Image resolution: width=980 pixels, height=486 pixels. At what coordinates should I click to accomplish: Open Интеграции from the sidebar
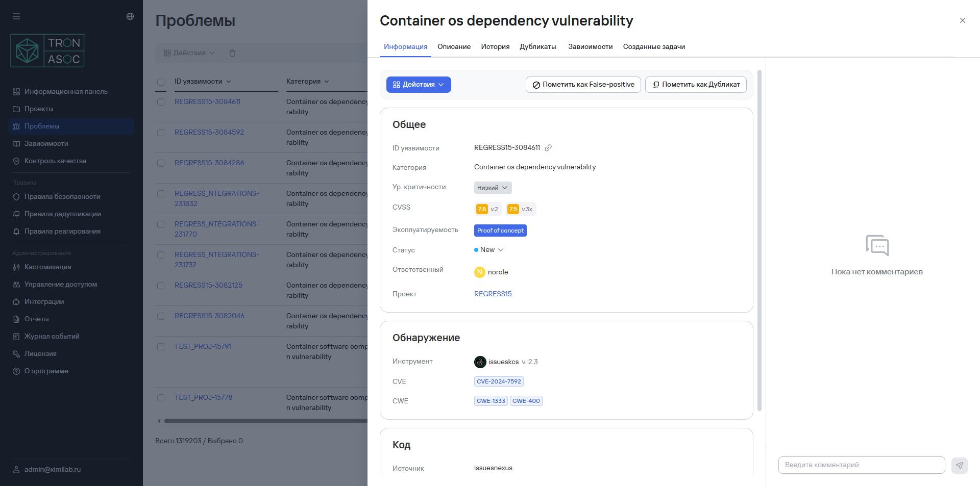click(x=44, y=301)
